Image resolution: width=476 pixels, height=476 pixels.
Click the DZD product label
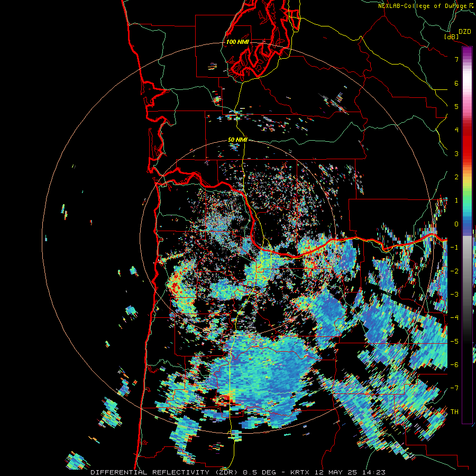pyautogui.click(x=465, y=32)
